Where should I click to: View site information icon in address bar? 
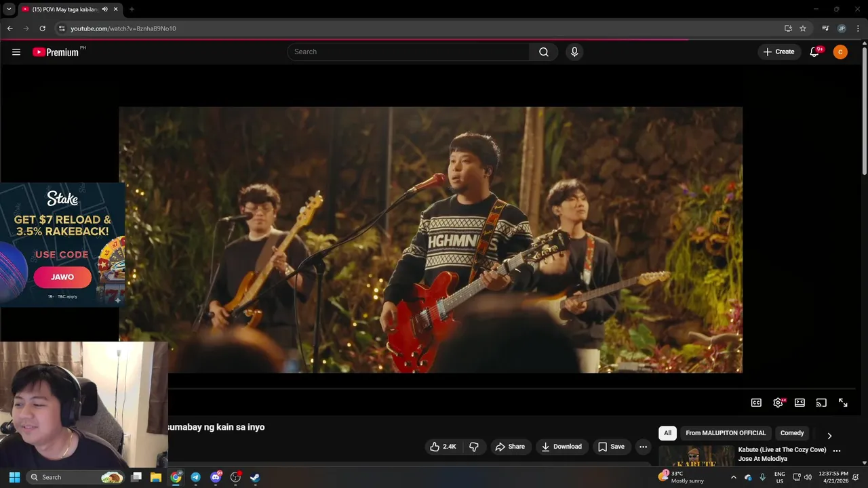pos(62,28)
